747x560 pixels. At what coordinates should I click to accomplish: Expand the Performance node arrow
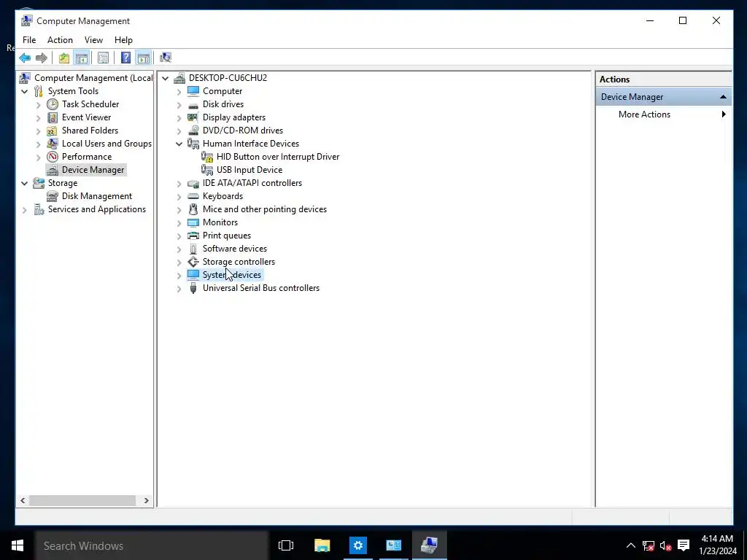coord(38,157)
